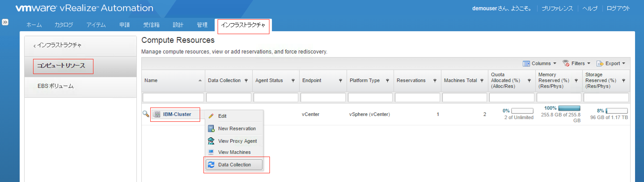Switch to the ホーム tab
The width and height of the screenshot is (644, 182).
[34, 25]
